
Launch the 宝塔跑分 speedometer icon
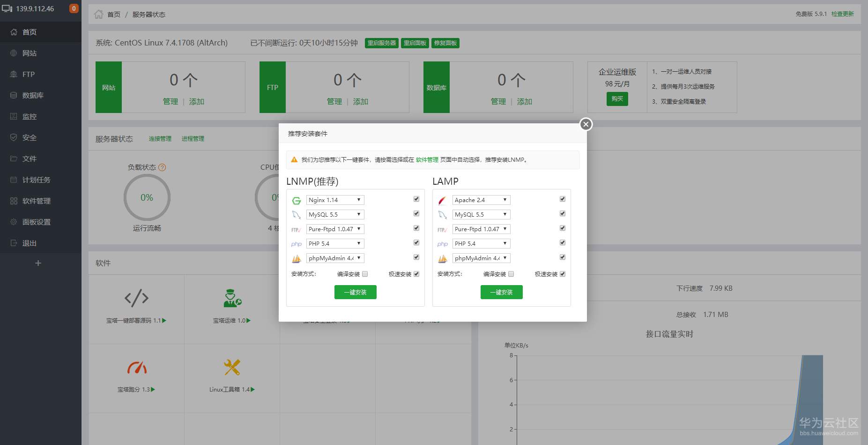tap(137, 367)
